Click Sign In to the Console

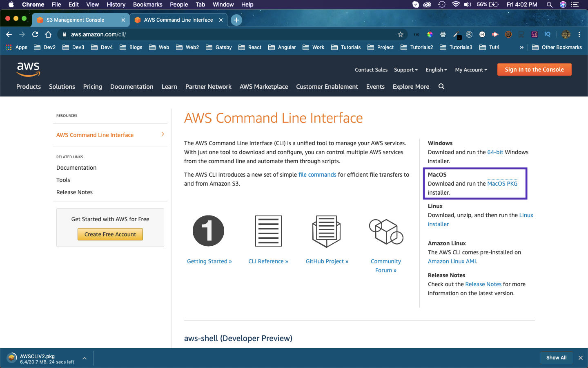(x=534, y=70)
